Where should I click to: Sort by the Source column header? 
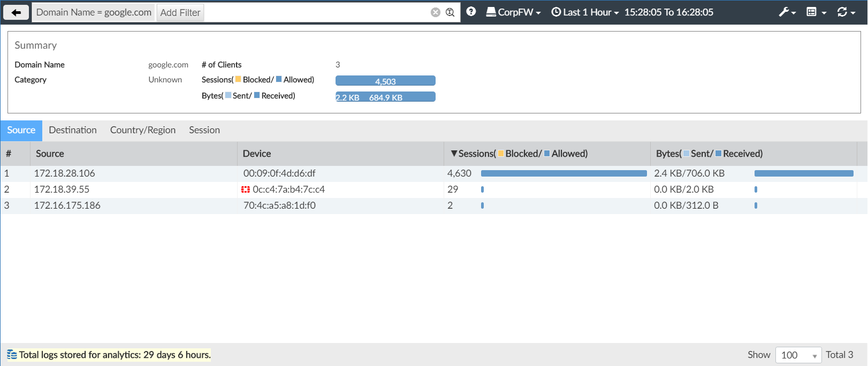coord(133,154)
